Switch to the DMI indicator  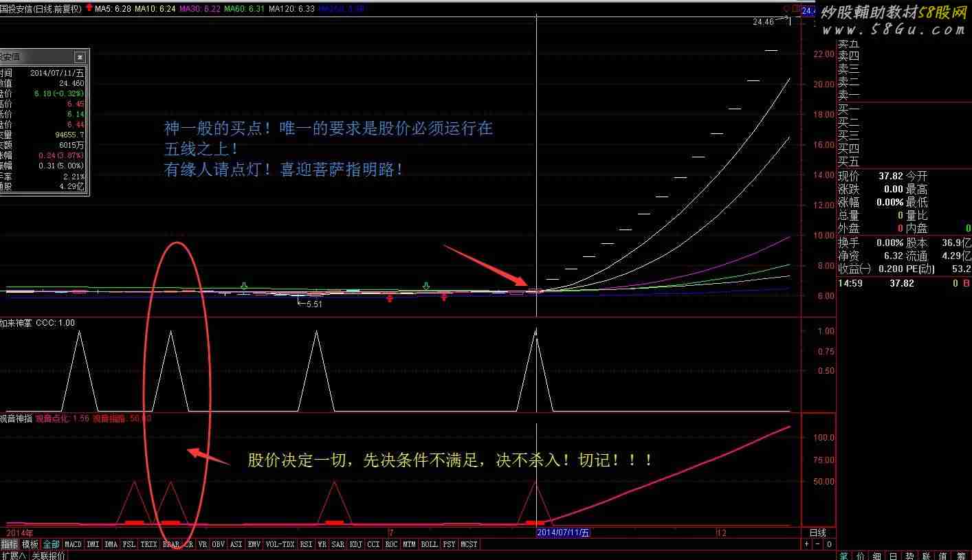93,544
